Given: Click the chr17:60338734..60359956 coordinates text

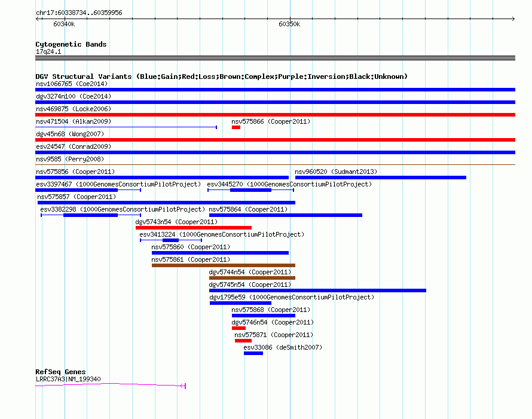Looking at the screenshot, I should pos(79,13).
